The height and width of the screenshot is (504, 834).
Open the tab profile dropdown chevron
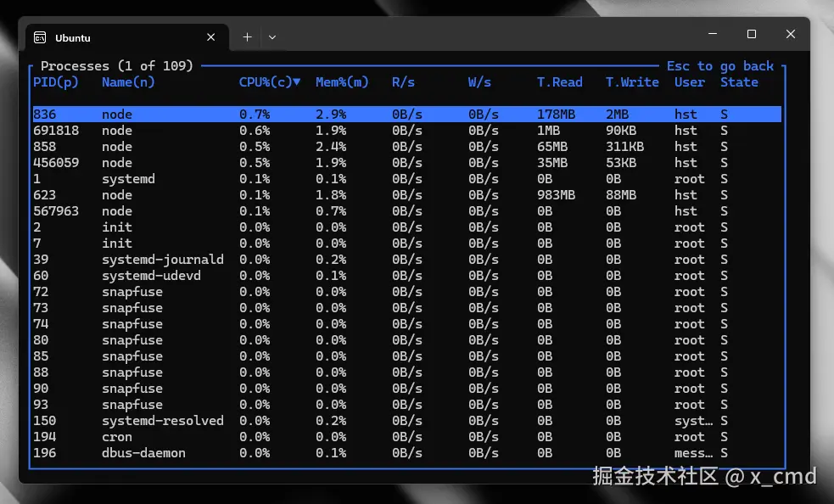[x=272, y=37]
